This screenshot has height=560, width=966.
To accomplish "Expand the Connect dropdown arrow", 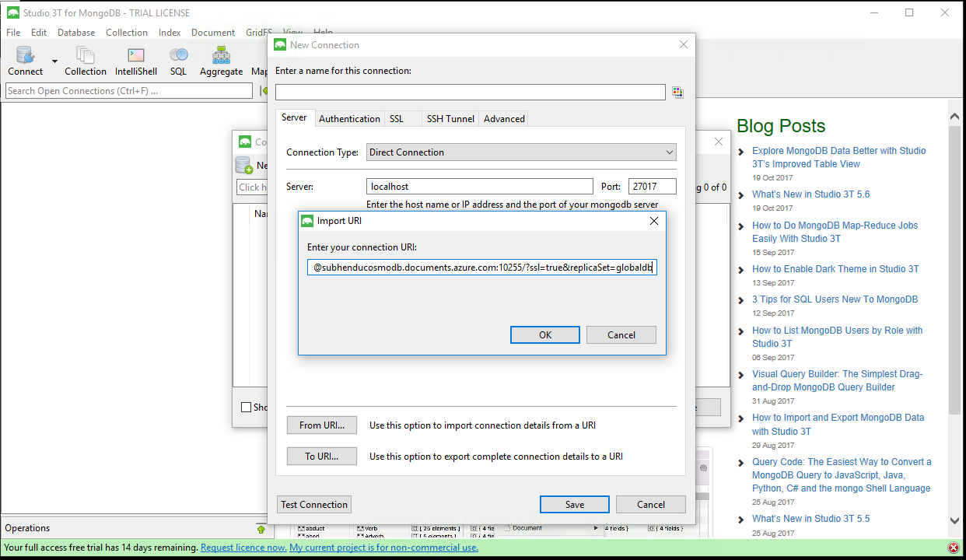I will [x=54, y=61].
